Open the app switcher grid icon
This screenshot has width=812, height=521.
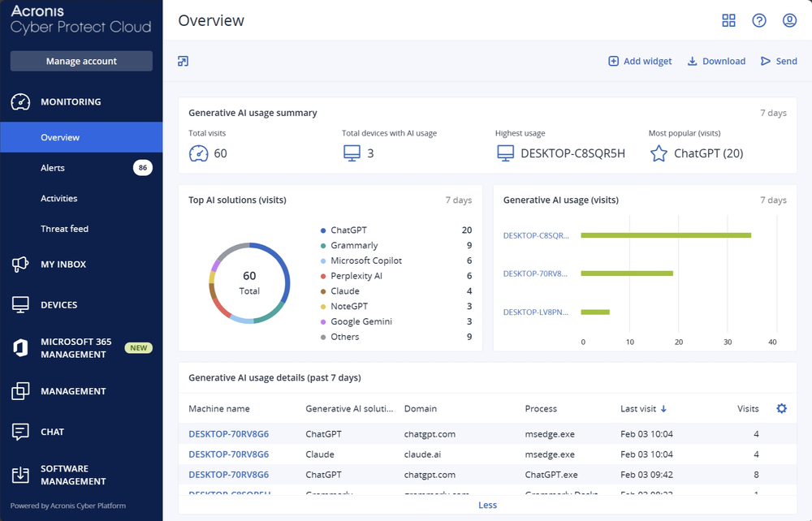tap(728, 20)
